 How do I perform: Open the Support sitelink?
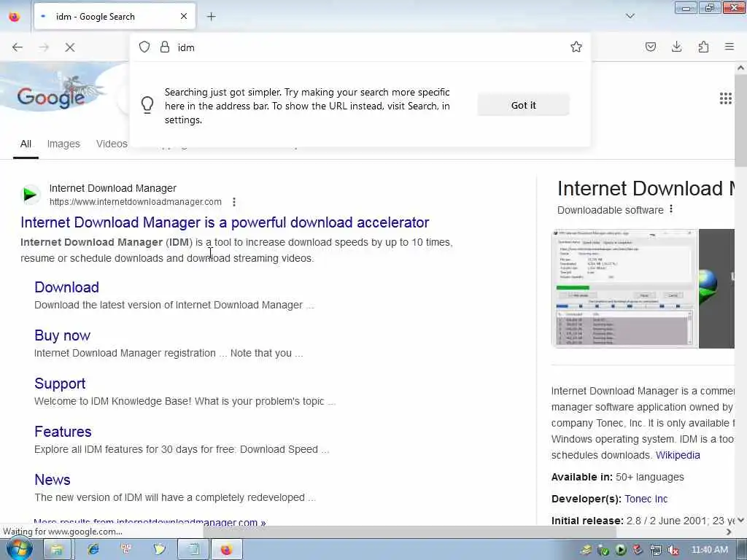coord(60,384)
